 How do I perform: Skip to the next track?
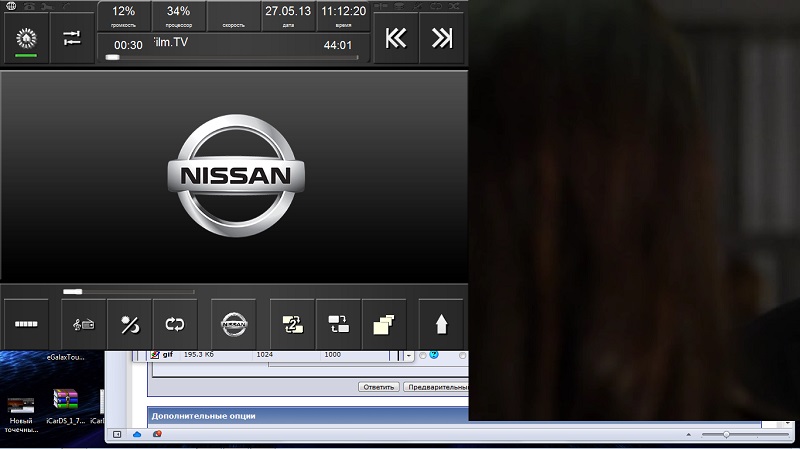[x=441, y=38]
